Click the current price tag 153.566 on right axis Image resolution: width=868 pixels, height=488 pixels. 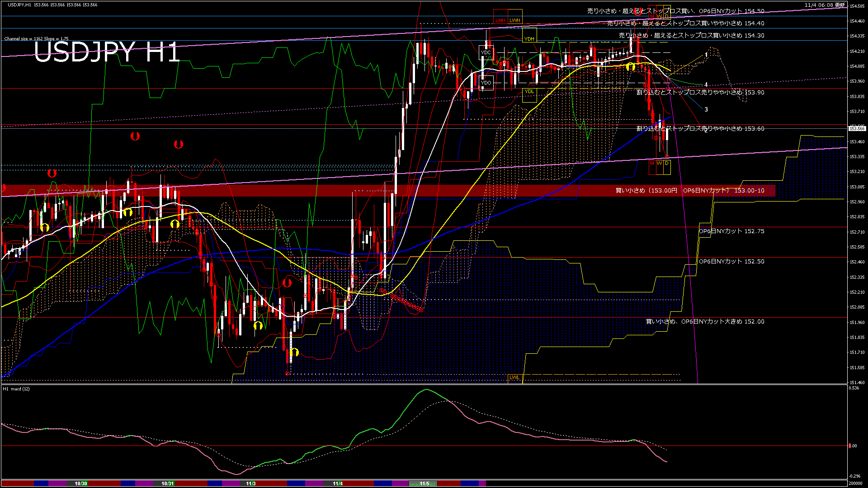(857, 128)
